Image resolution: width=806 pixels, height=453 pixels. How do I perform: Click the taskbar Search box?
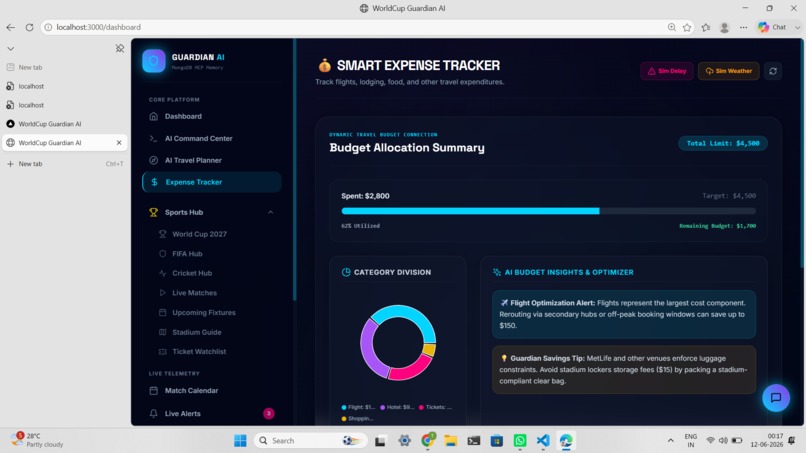pos(310,441)
